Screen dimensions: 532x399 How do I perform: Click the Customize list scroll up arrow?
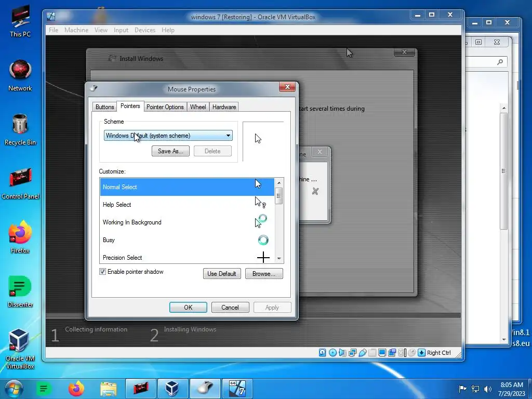click(279, 182)
